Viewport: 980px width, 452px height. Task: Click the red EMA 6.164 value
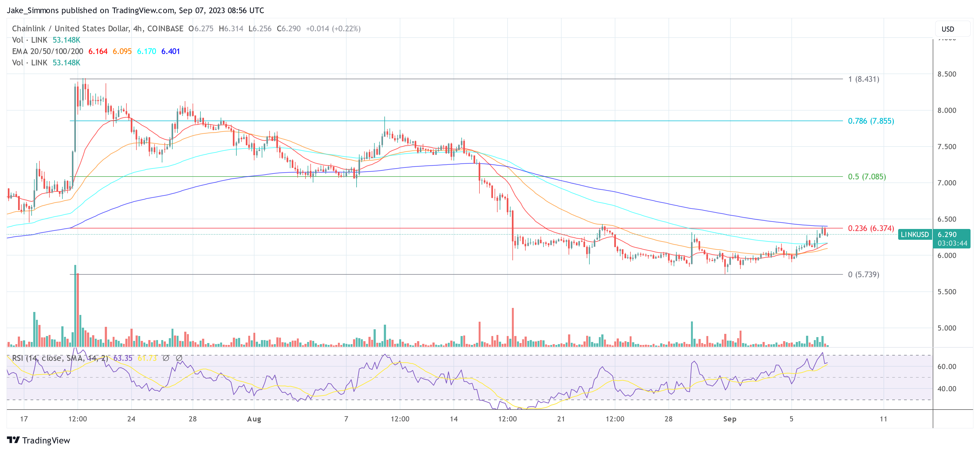(x=98, y=51)
